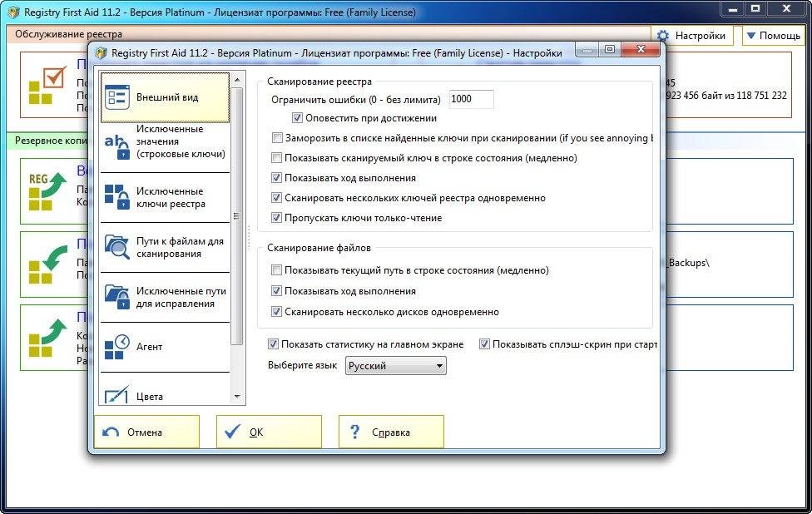Click sidebar scroll down arrow

237,397
